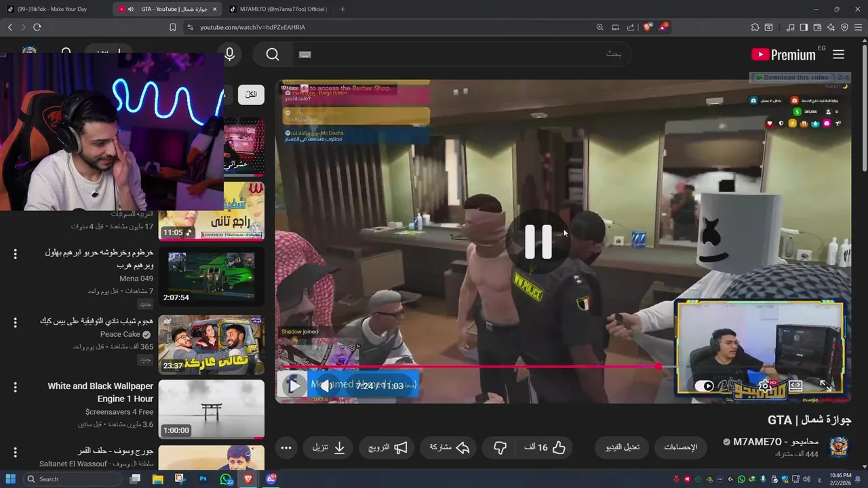Open the M7AME7O channel avatar
Screen dimensions: 868x488
(x=840, y=447)
